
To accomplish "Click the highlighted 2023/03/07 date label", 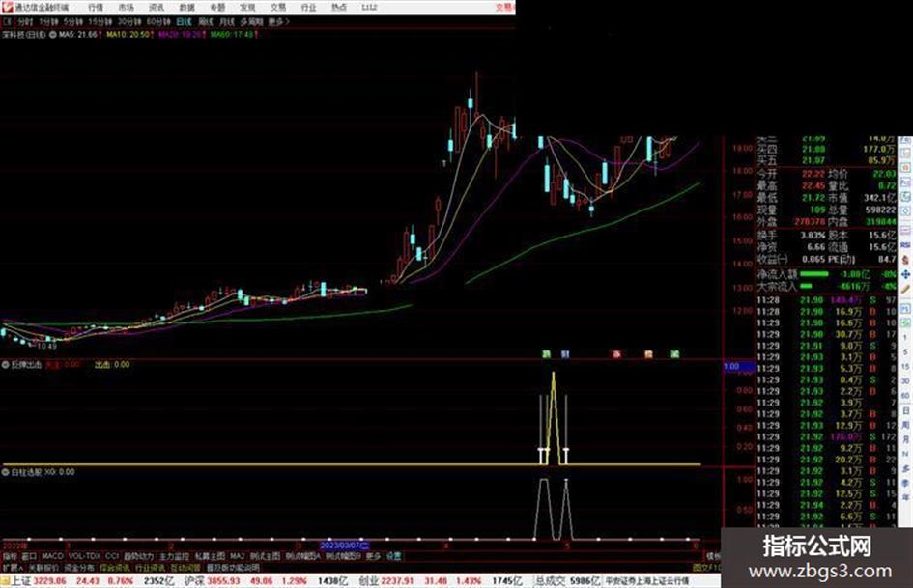I will click(345, 546).
